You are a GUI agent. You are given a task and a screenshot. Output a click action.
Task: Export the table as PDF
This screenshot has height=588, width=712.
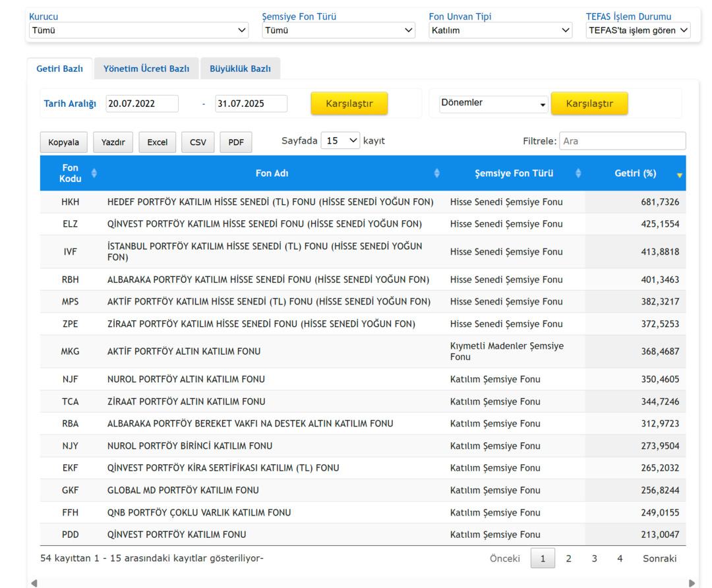click(x=236, y=142)
